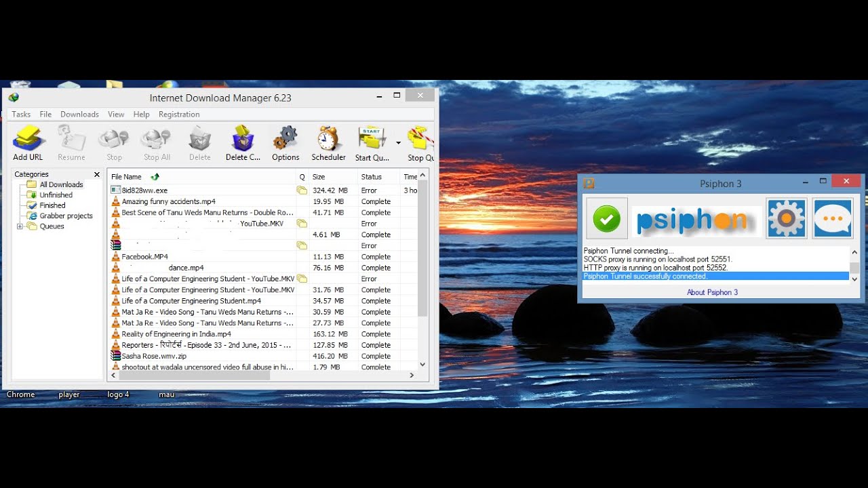Select 'Psiphon Tunnel successfully connected' log line
This screenshot has height=488, width=868.
tap(715, 277)
